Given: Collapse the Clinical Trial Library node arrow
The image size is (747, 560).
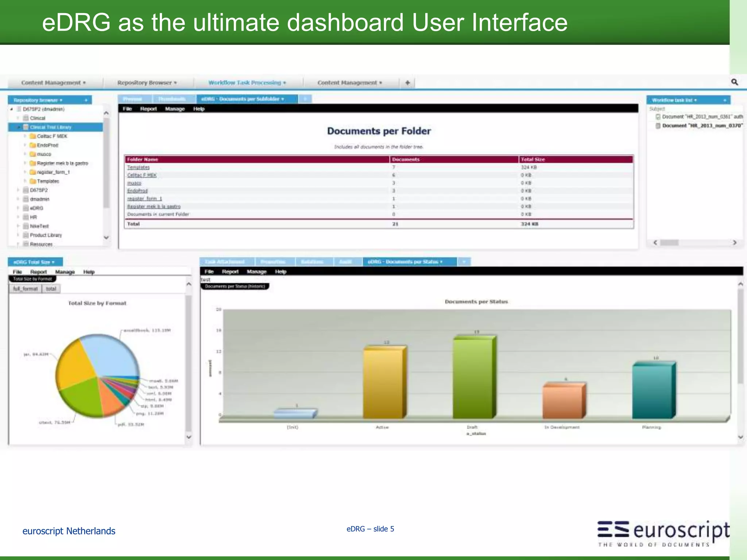Looking at the screenshot, I should [19, 127].
